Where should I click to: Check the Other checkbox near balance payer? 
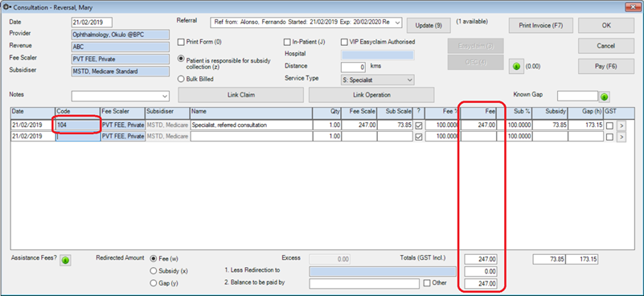tap(426, 283)
